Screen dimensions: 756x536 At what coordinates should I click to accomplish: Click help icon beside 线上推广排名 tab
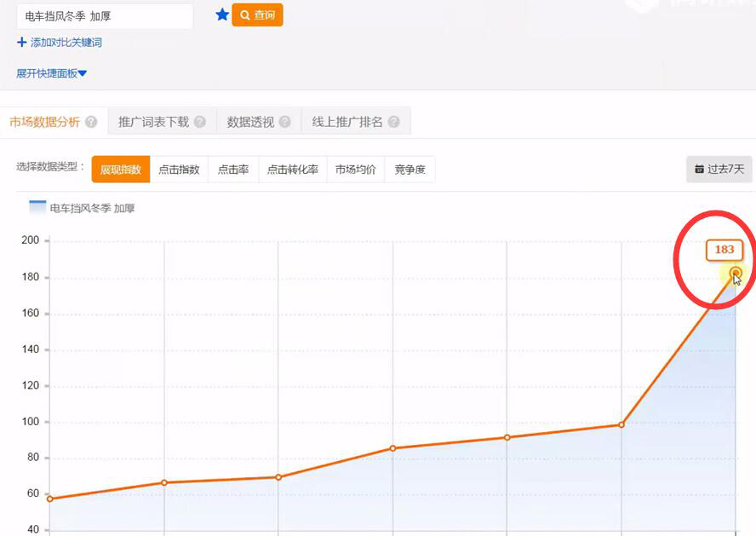coord(393,122)
